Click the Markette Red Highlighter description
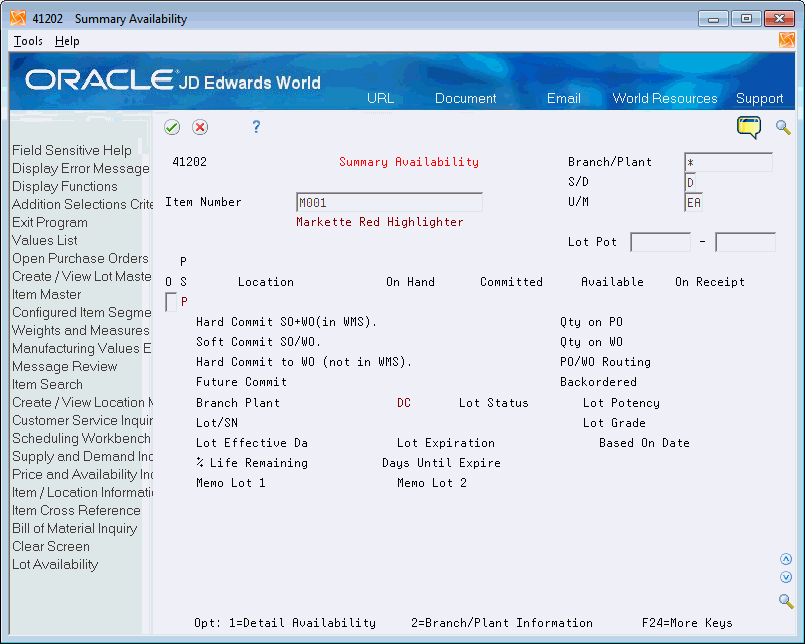 point(379,222)
